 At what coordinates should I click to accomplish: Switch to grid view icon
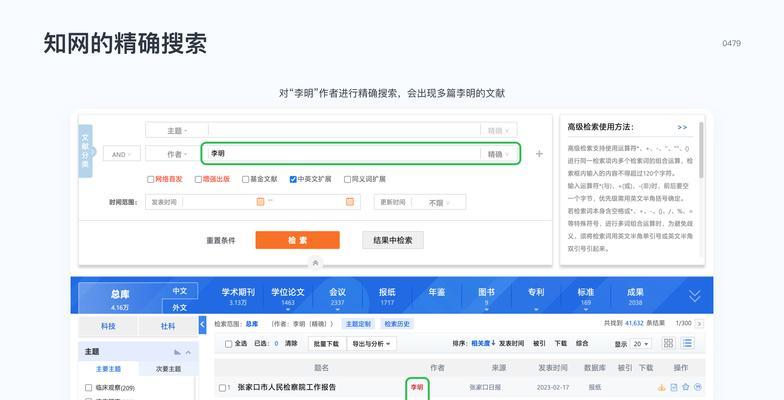[668, 343]
